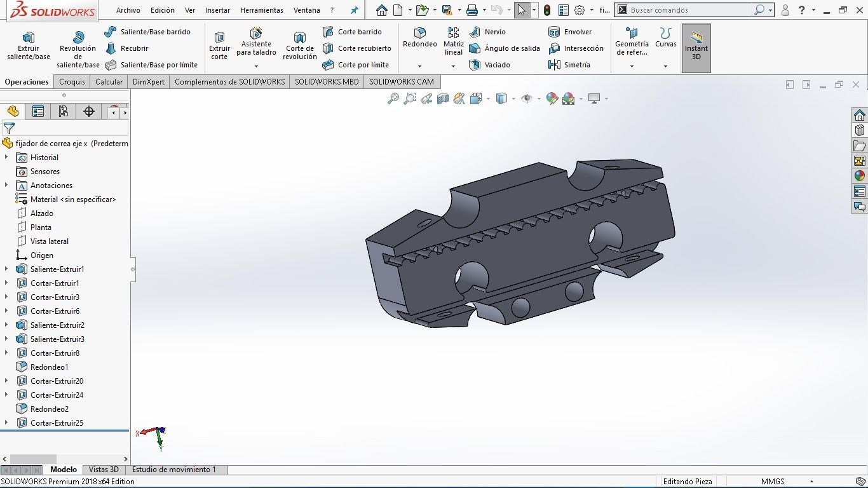The width and height of the screenshot is (868, 488).
Task: Switch to Vistas 3D tab
Action: (104, 470)
